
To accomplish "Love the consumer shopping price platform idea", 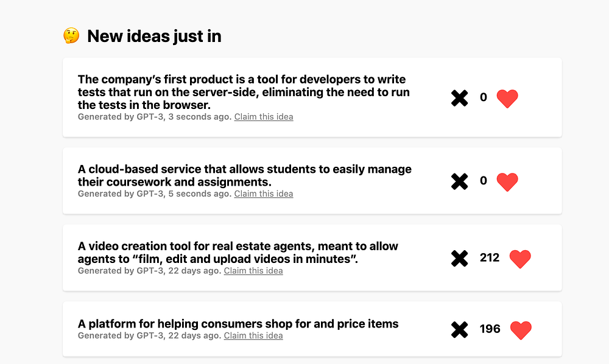I will [x=520, y=330].
